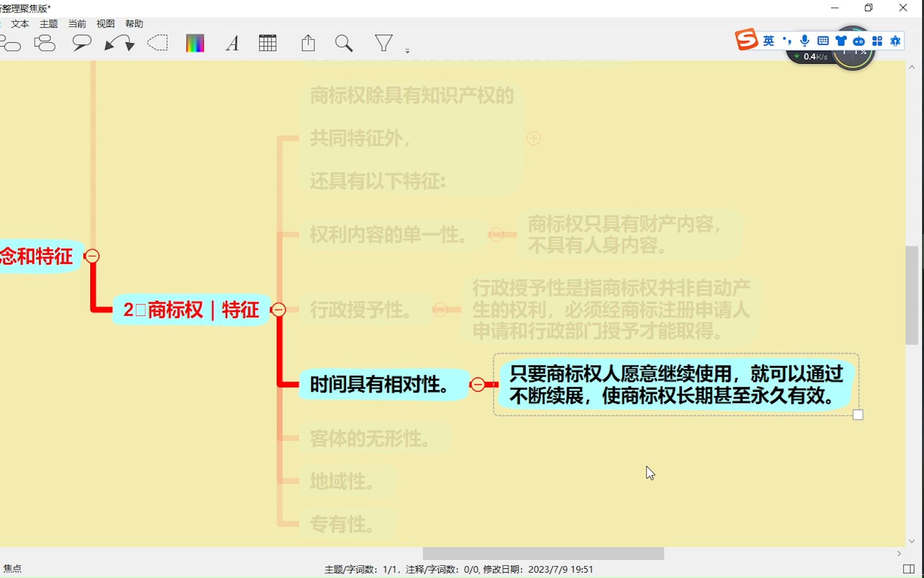This screenshot has width=924, height=578.
Task: Open font formatting with the A icon
Action: (232, 43)
